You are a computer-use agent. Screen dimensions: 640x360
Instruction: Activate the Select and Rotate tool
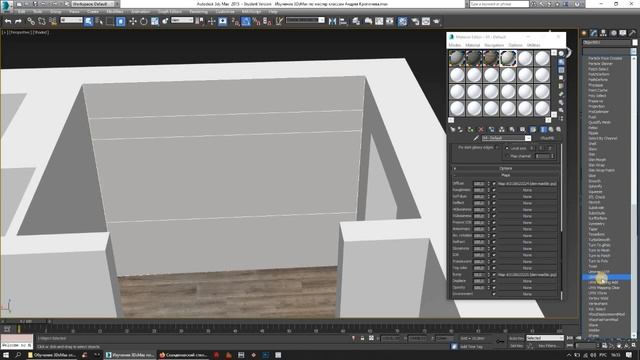coord(144,21)
